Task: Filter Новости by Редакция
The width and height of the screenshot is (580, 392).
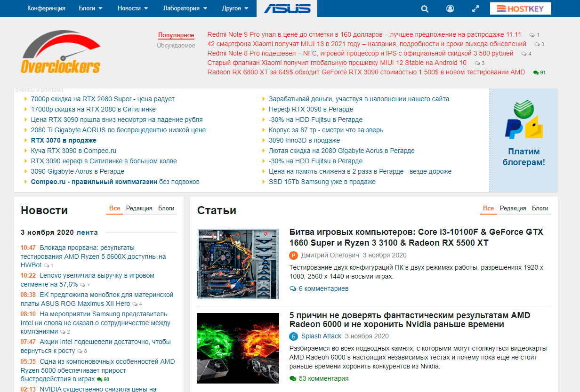Action: [x=139, y=208]
